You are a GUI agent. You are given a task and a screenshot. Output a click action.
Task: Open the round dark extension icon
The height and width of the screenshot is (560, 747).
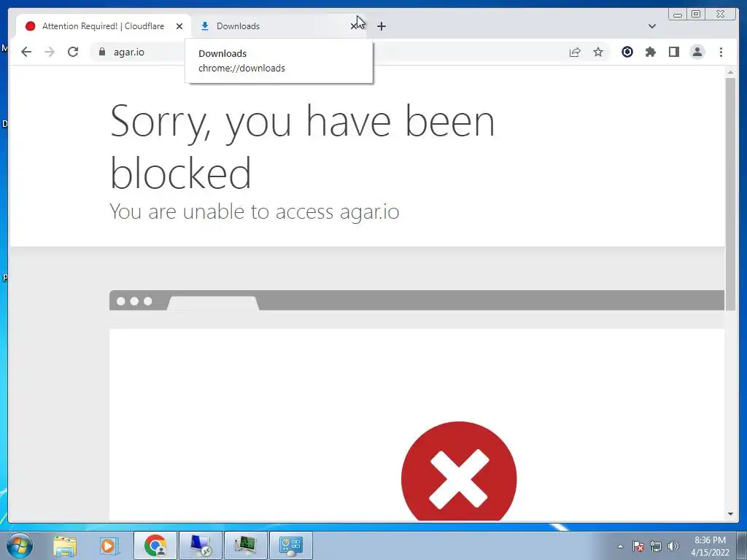[x=627, y=52]
